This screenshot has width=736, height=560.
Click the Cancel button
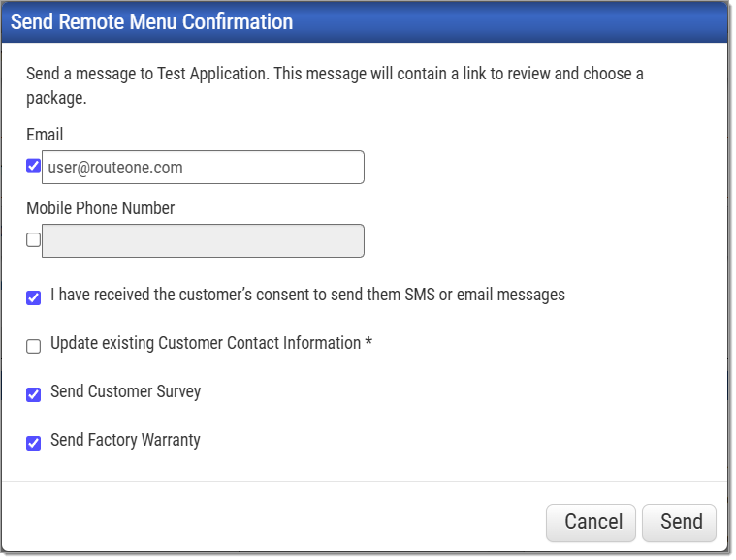[591, 522]
